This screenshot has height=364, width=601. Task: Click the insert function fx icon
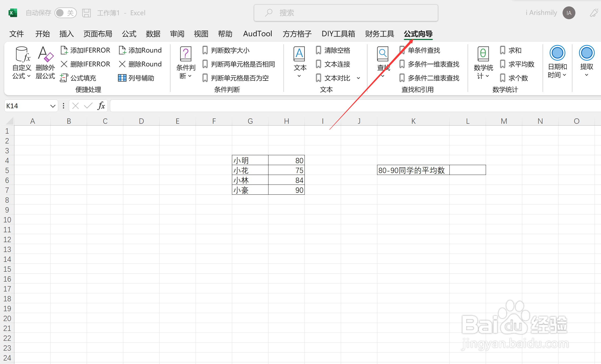coord(101,106)
